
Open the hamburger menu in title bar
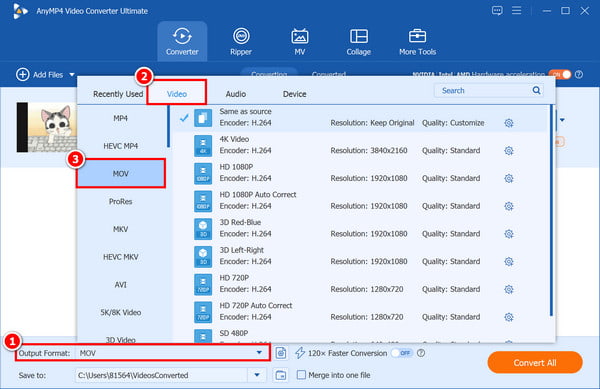(517, 11)
